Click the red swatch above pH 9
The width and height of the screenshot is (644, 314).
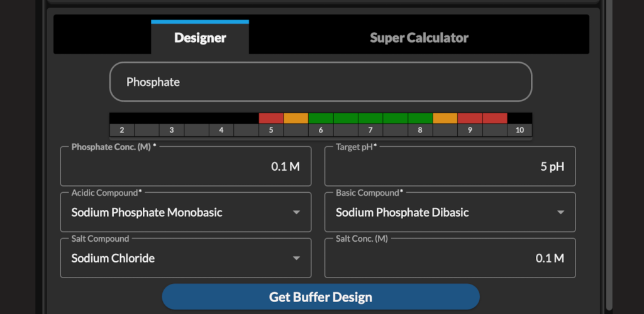tap(470, 119)
